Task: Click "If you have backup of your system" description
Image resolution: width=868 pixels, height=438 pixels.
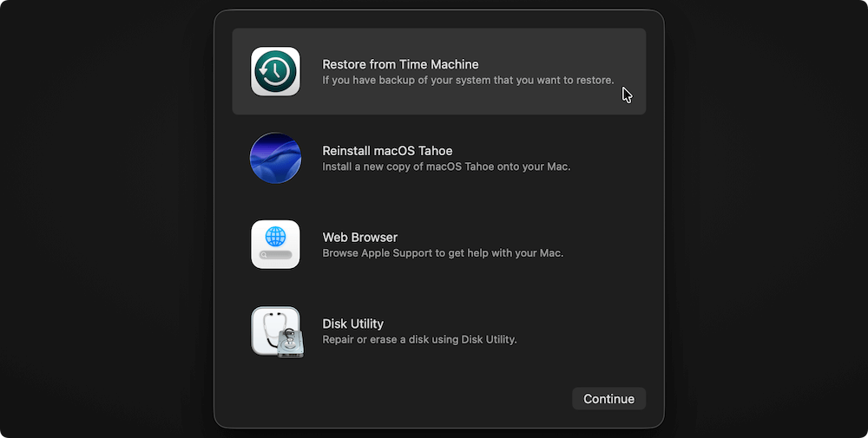Action: click(468, 80)
